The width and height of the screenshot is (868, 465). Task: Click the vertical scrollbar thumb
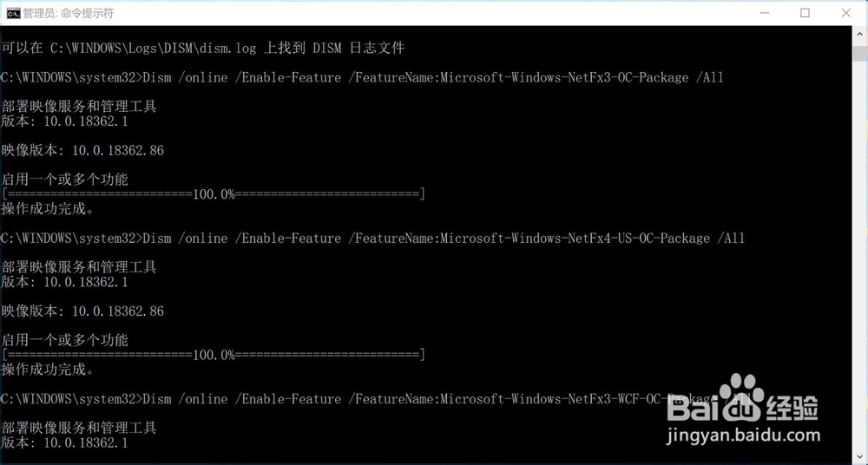(859, 53)
